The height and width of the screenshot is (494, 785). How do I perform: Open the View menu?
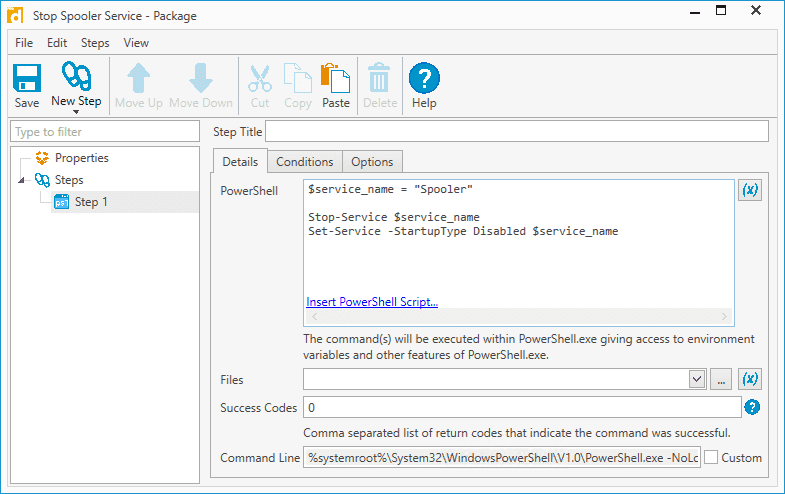click(136, 43)
